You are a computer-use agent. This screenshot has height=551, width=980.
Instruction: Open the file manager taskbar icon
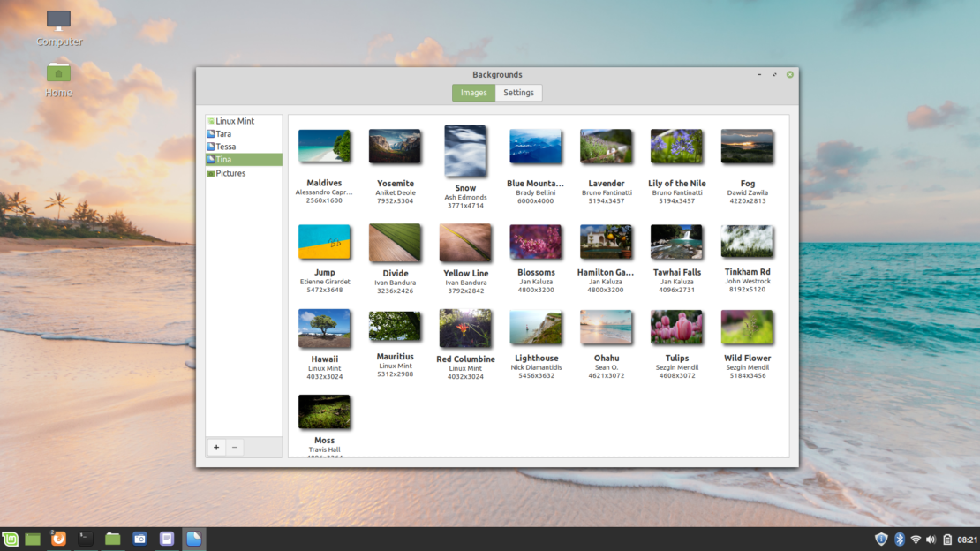112,538
